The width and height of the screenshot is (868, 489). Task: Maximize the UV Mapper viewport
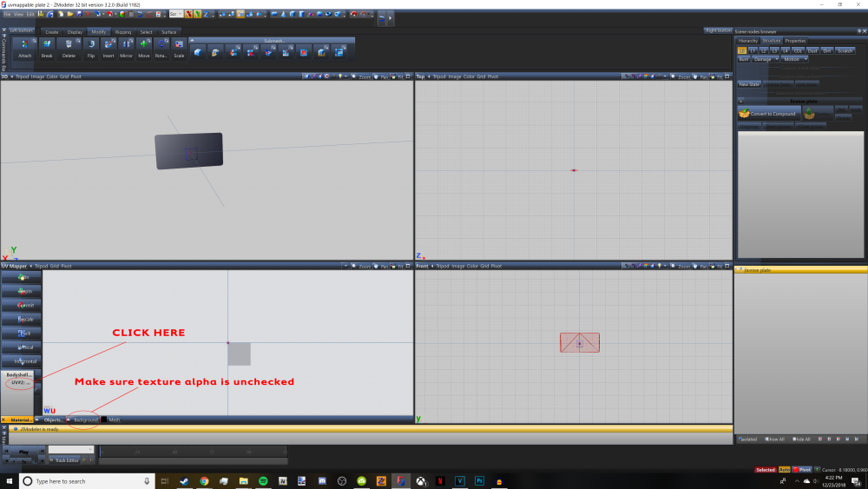(x=409, y=267)
